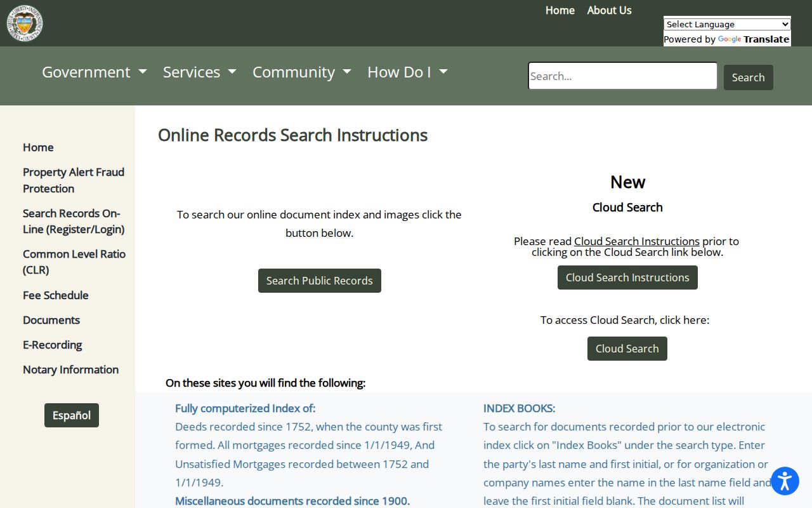812x508 pixels.
Task: Click the Fully computerized Index of heading
Action: [245, 408]
